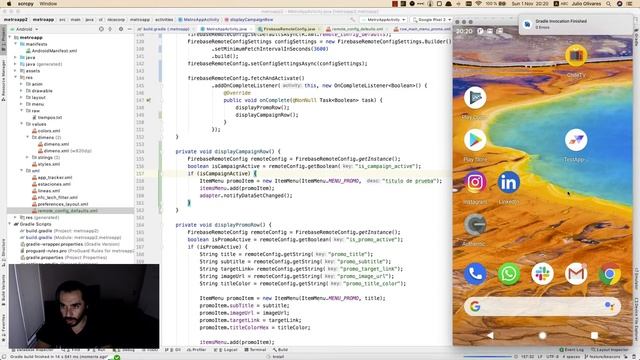Screen dimensions: 640x360
Task: Select estaciones.xml in xml folder
Action: click(51, 184)
